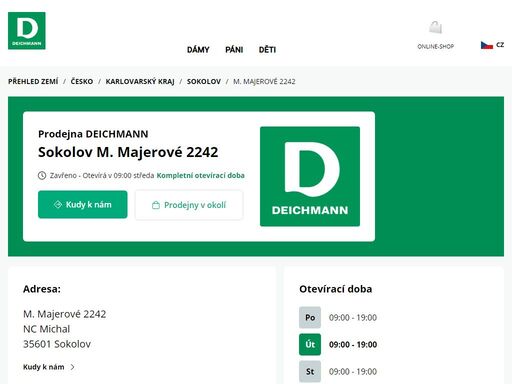Click the Czech flag icon
This screenshot has height=384, width=512.
pyautogui.click(x=487, y=45)
